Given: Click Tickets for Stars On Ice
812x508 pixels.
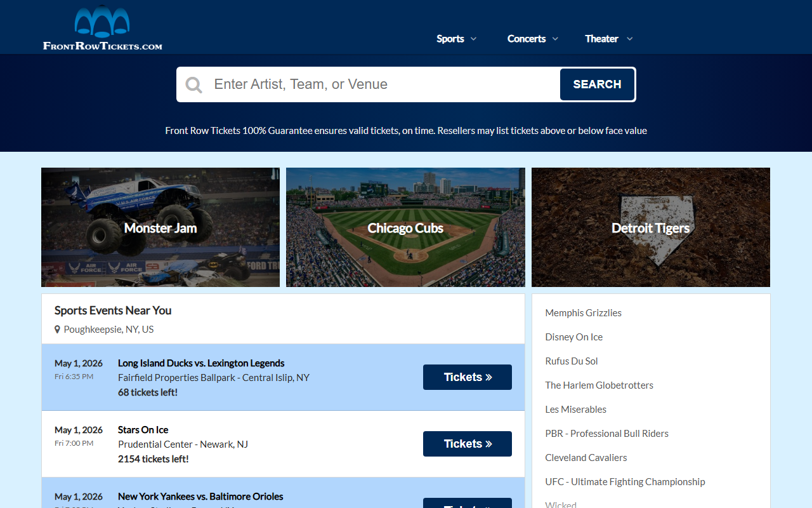Looking at the screenshot, I should click(x=468, y=444).
